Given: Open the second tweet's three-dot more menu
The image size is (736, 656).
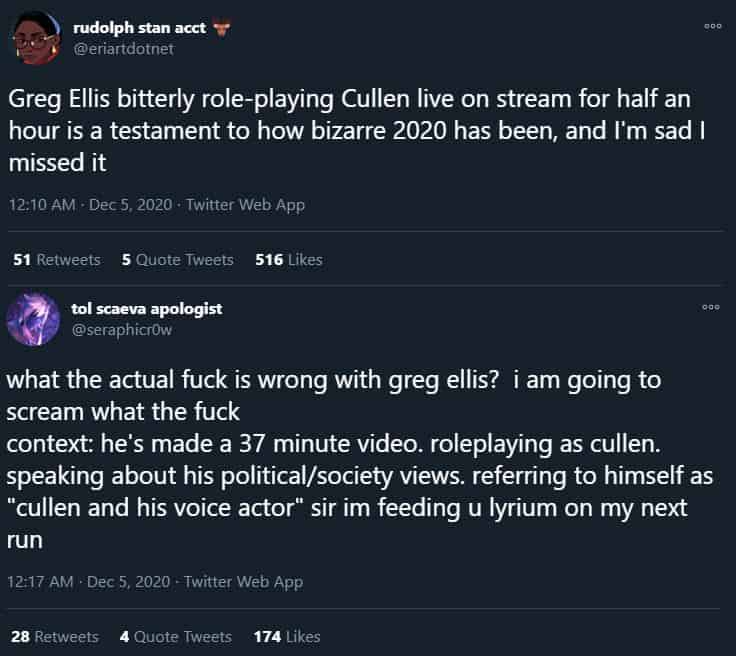Looking at the screenshot, I should [x=712, y=307].
